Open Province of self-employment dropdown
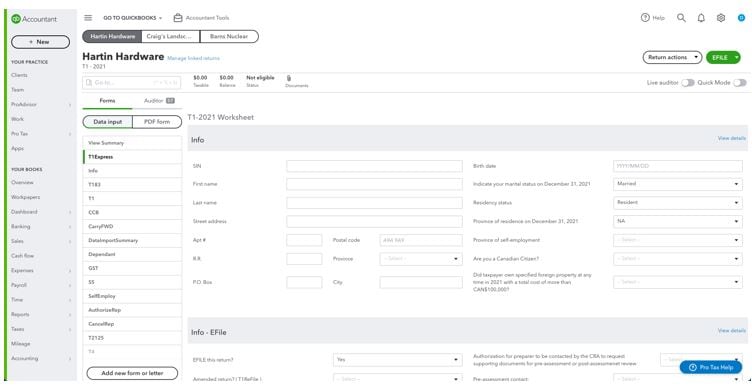 point(678,240)
